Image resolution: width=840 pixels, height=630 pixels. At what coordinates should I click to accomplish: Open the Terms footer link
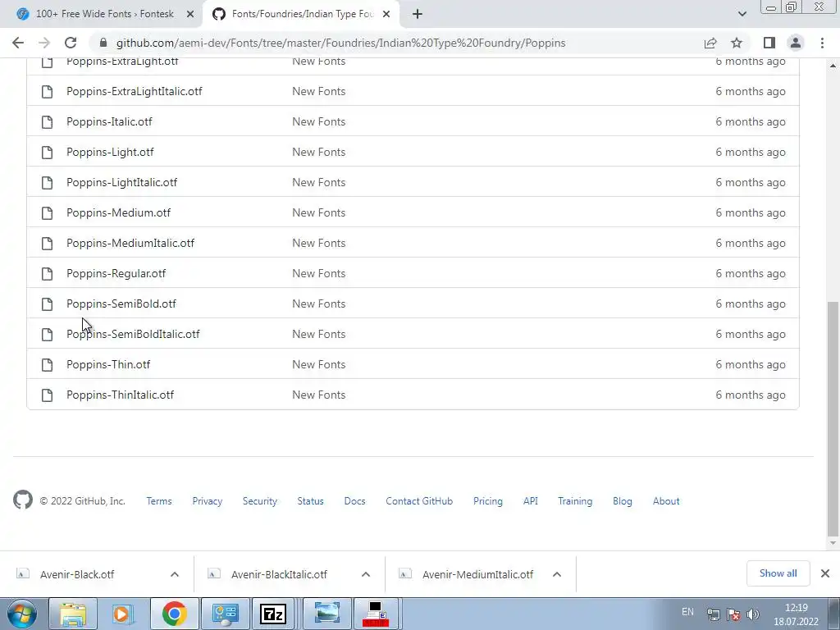pyautogui.click(x=159, y=501)
